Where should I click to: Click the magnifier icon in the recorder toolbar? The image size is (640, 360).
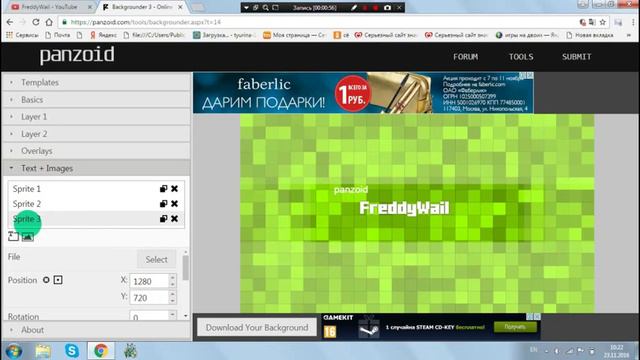[x=265, y=7]
